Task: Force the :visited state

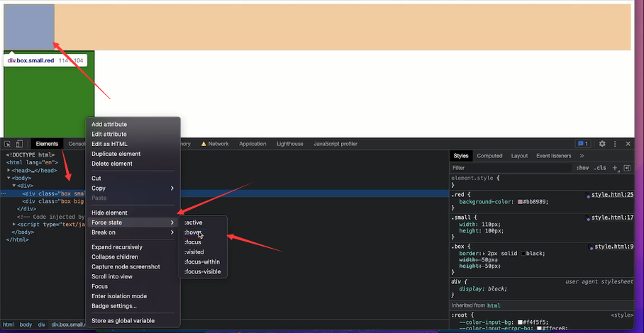Action: (203, 252)
